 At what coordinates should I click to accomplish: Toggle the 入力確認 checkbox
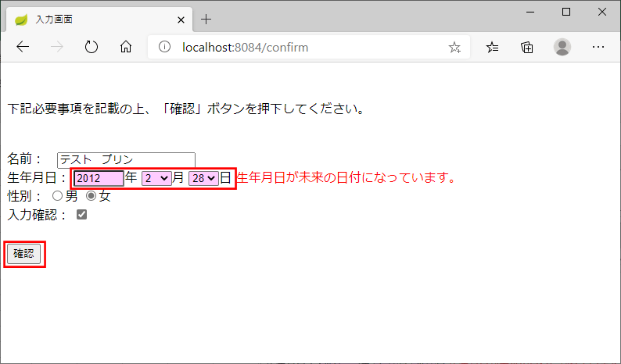coord(81,215)
